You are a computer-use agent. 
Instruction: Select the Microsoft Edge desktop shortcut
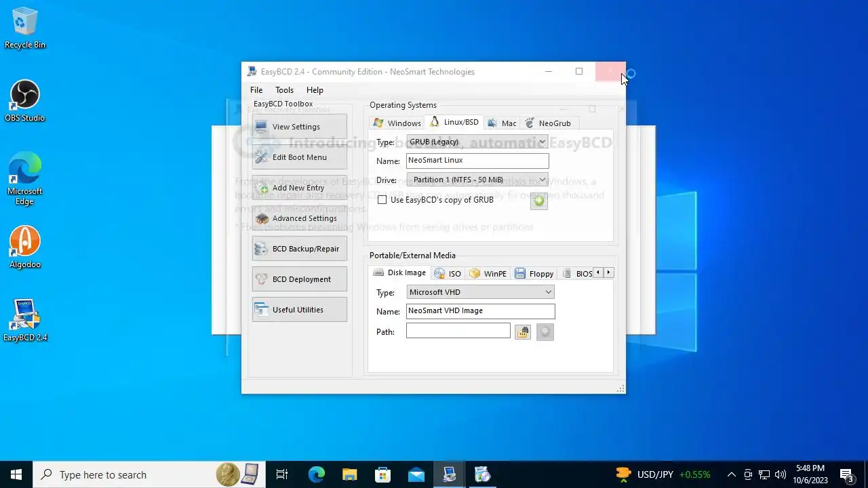(25, 178)
